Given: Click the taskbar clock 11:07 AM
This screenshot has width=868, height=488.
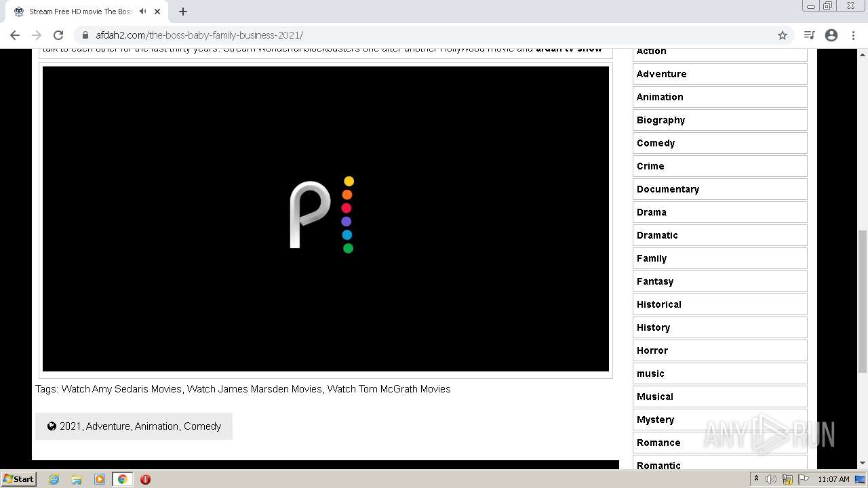Looking at the screenshot, I should tap(833, 479).
